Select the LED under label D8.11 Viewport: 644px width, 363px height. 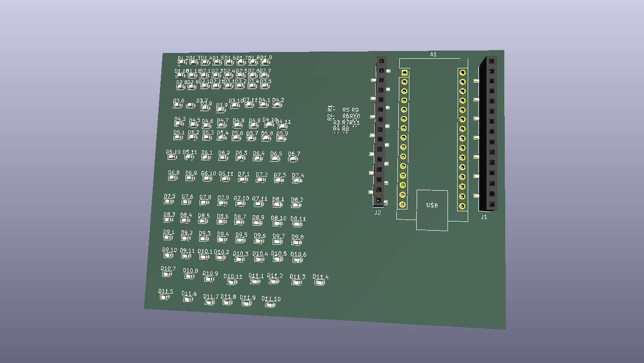click(x=298, y=225)
